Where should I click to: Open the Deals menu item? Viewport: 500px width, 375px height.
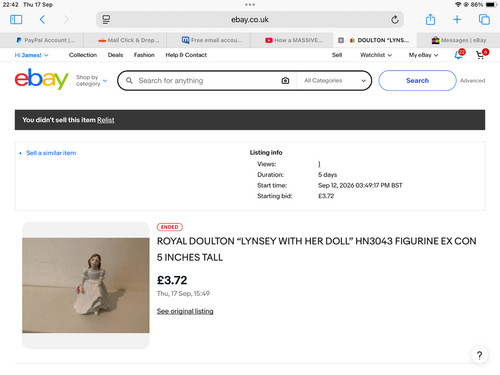tap(115, 55)
